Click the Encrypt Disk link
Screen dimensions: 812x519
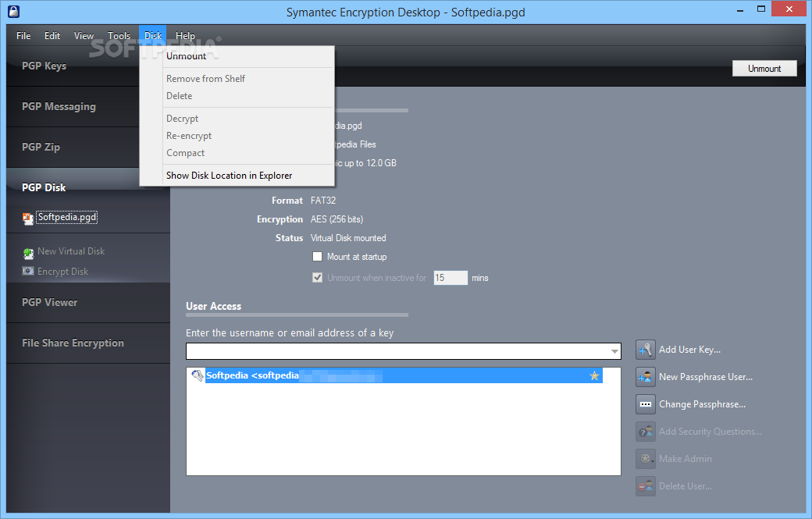tap(62, 271)
